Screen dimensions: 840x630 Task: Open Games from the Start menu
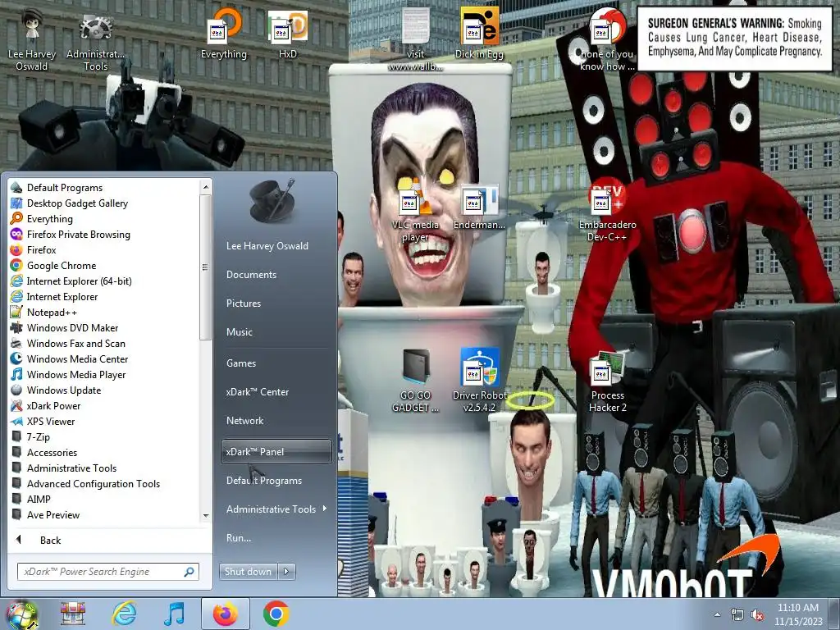[240, 363]
